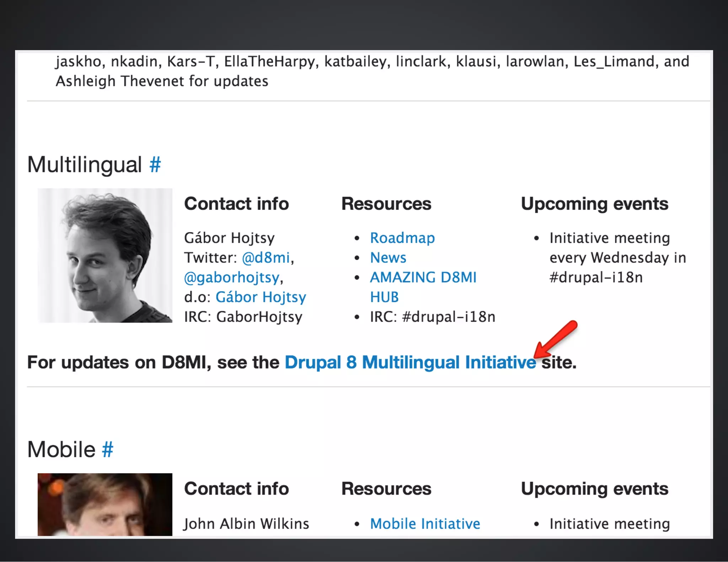Follow the Drupal 8 Multilingual Initiative link
This screenshot has height=562, width=728.
(410, 363)
